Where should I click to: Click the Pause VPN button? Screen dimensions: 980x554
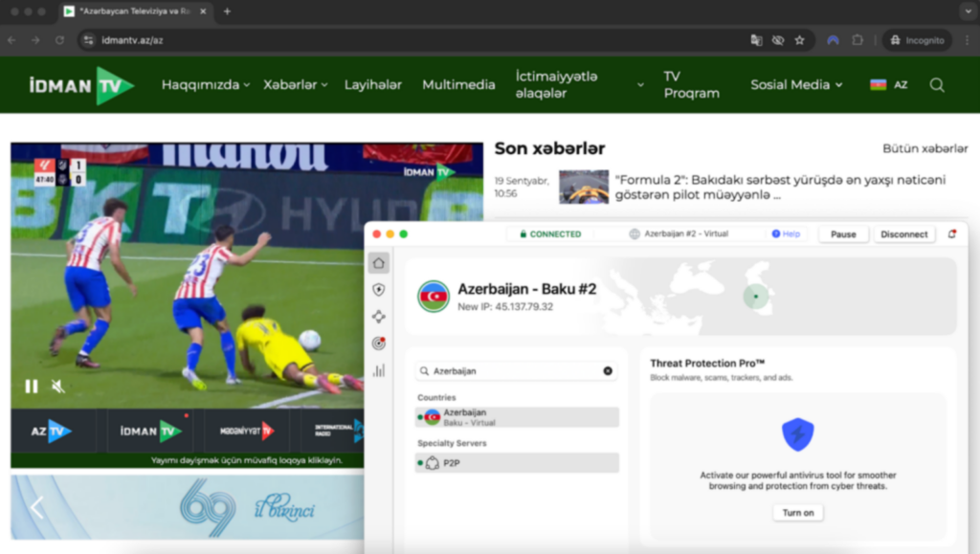(843, 234)
